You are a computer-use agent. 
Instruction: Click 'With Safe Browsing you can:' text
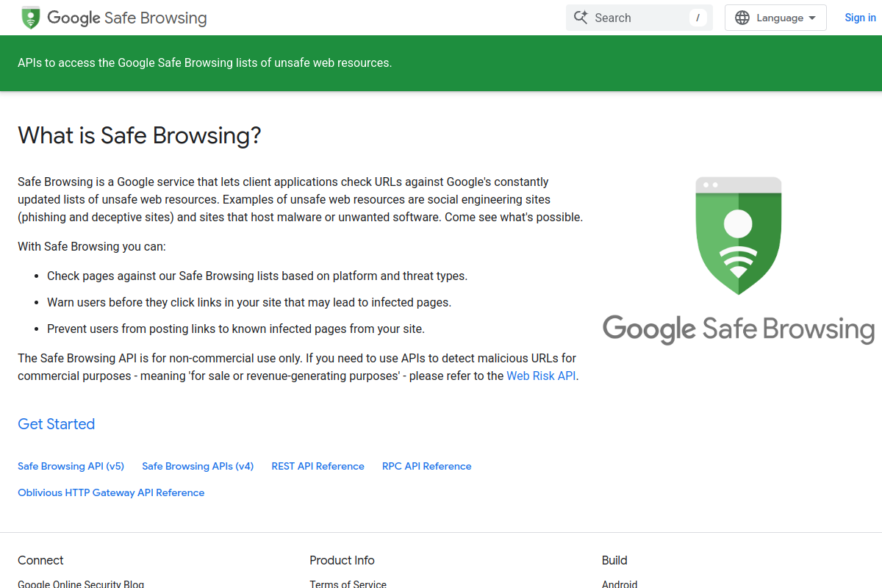92,246
